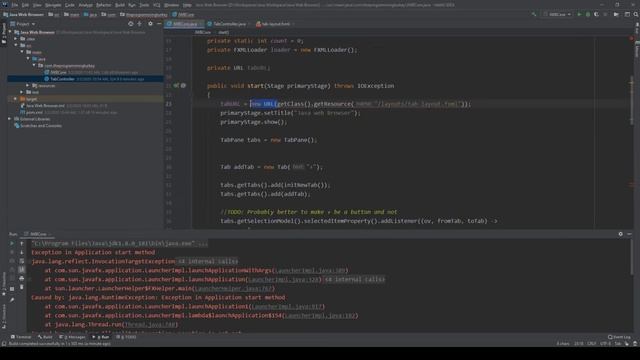Open the Refactor menu
The height and width of the screenshot is (360, 640).
pos(104,5)
